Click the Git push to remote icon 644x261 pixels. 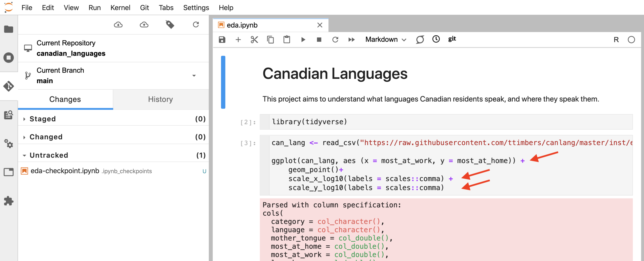point(144,25)
